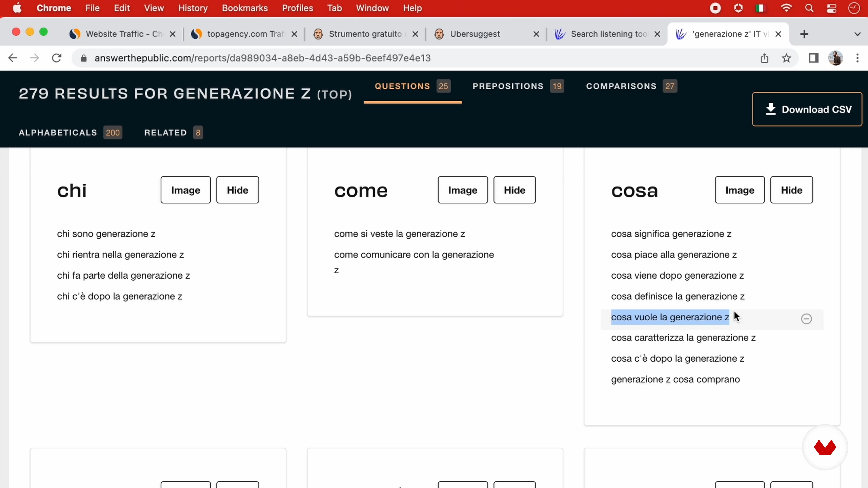868x488 pixels.
Task: Open 'chi rientra nella generazione z' query
Action: point(120,255)
